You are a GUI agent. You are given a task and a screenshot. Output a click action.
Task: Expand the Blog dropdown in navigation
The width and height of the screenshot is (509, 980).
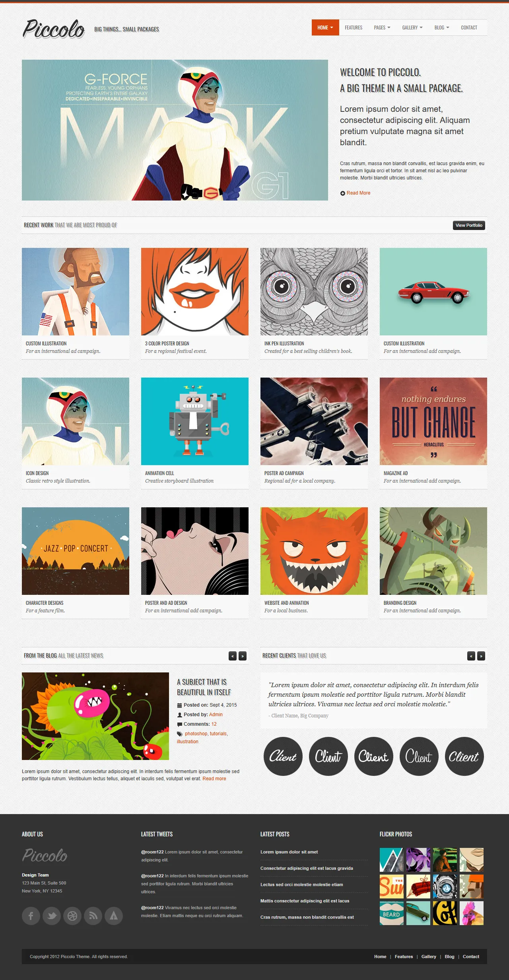pyautogui.click(x=442, y=27)
